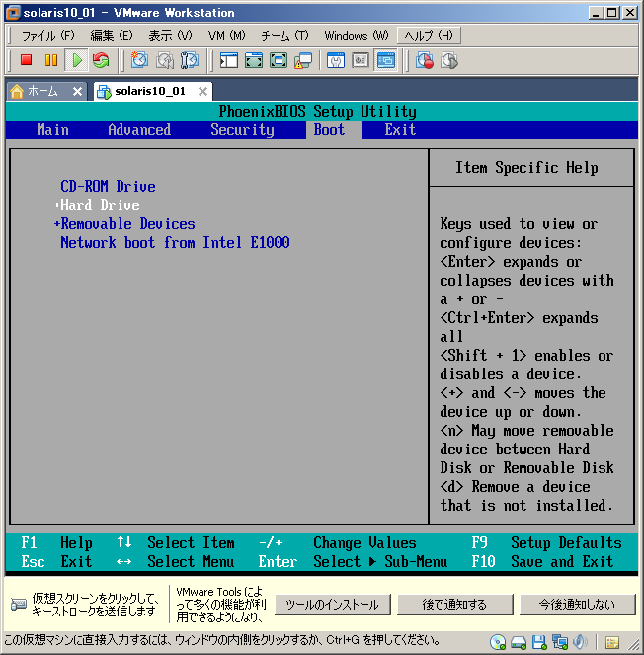Select the BIOS Advanced menu
The image size is (644, 655).
(x=139, y=130)
